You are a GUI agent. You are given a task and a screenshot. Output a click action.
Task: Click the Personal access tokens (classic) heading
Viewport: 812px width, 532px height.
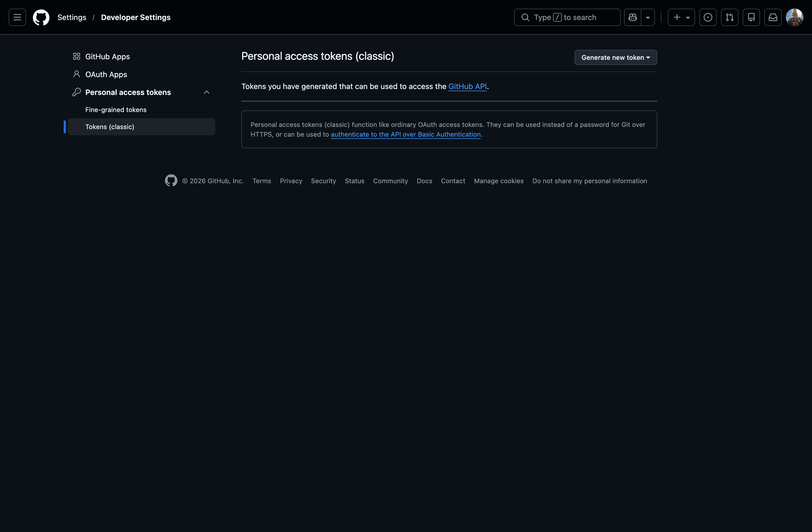click(318, 56)
